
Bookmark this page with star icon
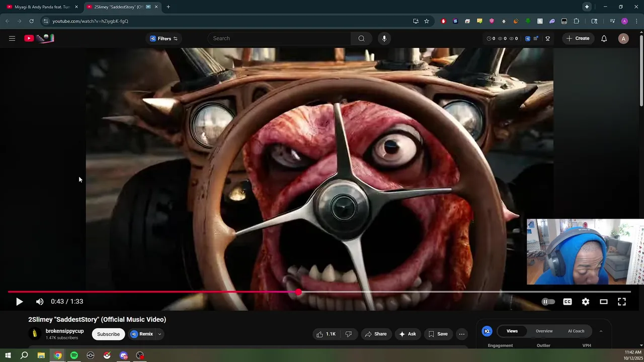coord(427,21)
